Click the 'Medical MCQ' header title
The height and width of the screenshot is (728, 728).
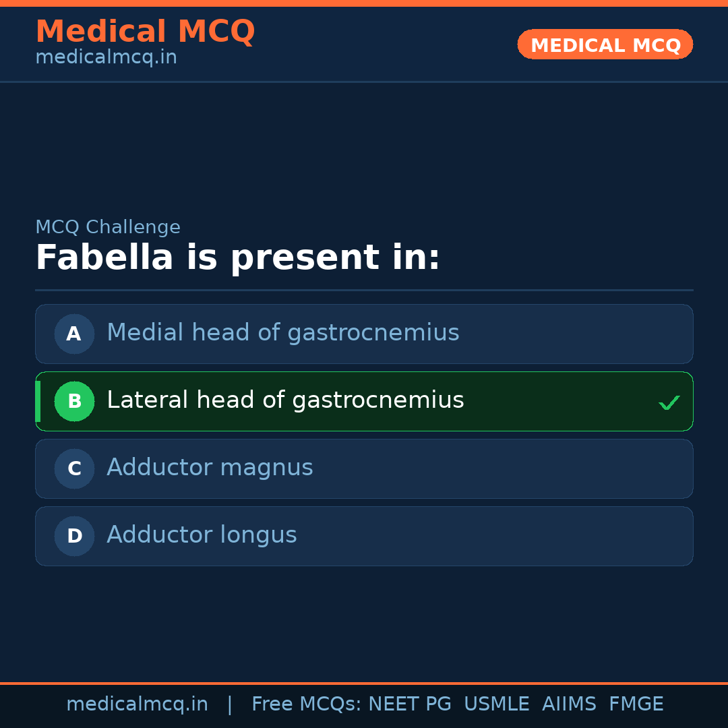(145, 32)
